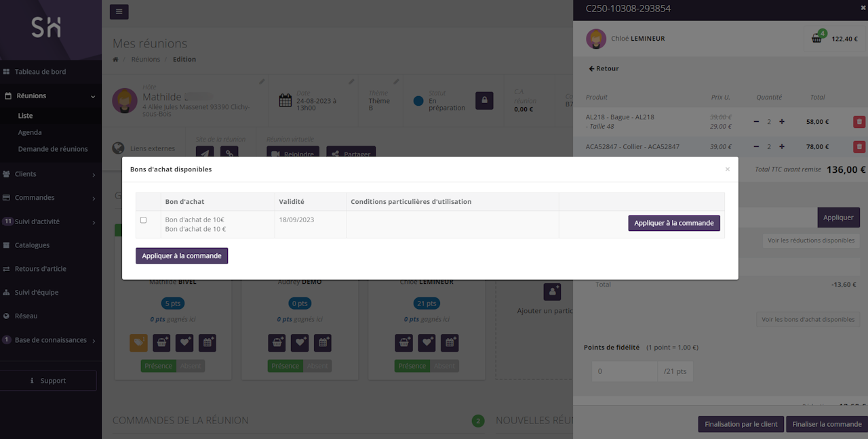The height and width of the screenshot is (439, 868).
Task: Set Chloé LEMINEUR as Présence
Action: pyautogui.click(x=412, y=366)
